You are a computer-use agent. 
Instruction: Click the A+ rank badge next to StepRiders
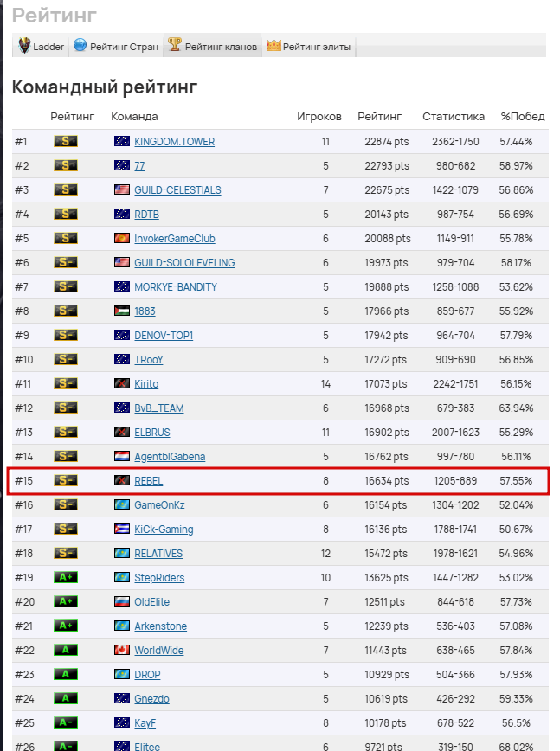tap(66, 578)
